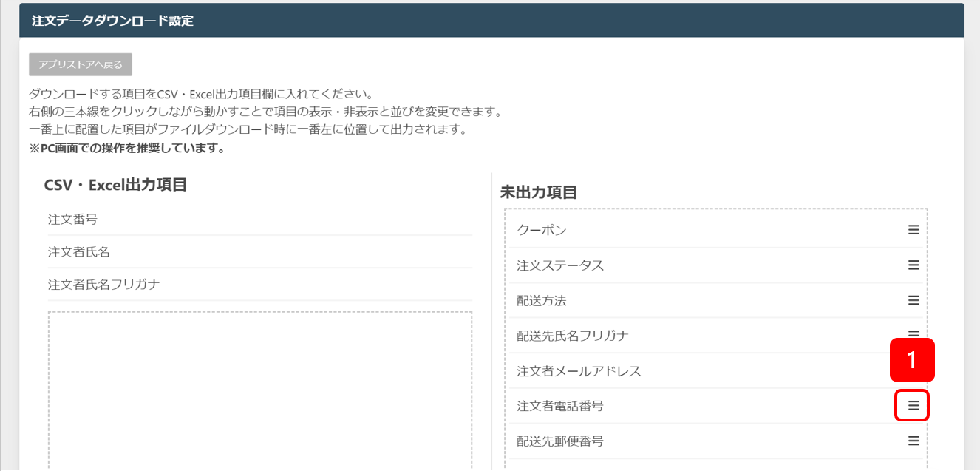Click the 配送先氏名フリガナ item label

point(573,336)
